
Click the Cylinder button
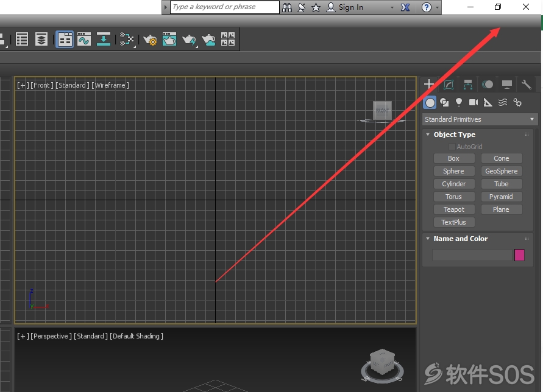click(x=453, y=184)
